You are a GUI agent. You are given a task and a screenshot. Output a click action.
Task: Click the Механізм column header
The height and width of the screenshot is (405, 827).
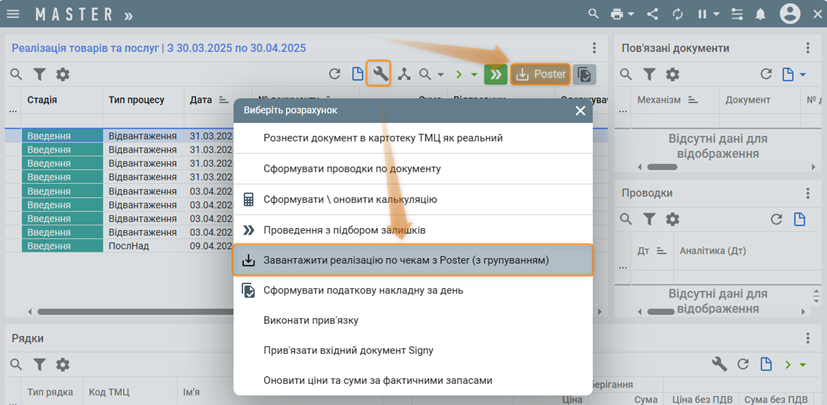click(x=659, y=100)
